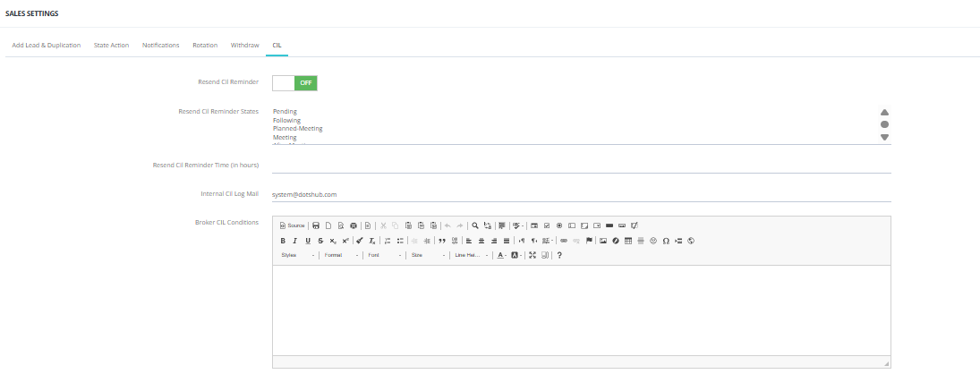Apply Italic formatting
This screenshot has height=374, width=980.
pyautogui.click(x=295, y=241)
